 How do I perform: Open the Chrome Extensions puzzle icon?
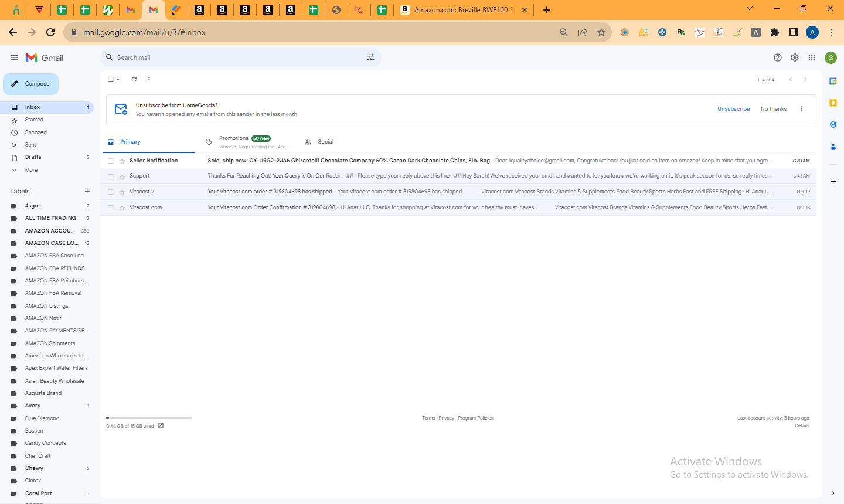(x=775, y=32)
